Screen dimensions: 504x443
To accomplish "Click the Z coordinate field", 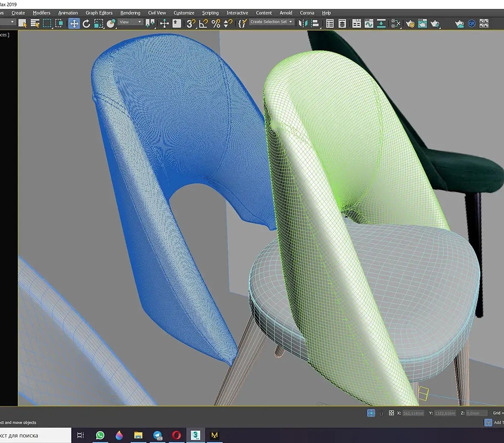I will tap(476, 413).
